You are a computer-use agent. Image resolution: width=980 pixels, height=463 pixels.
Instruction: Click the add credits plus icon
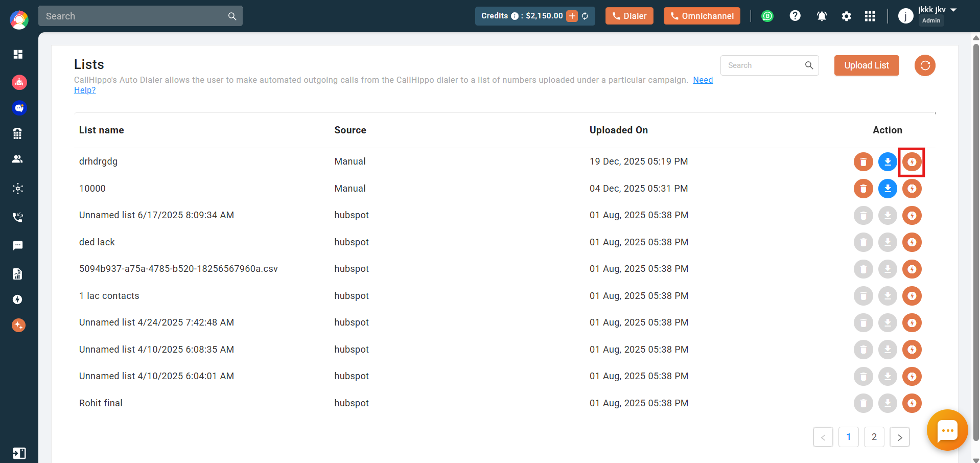(572, 16)
